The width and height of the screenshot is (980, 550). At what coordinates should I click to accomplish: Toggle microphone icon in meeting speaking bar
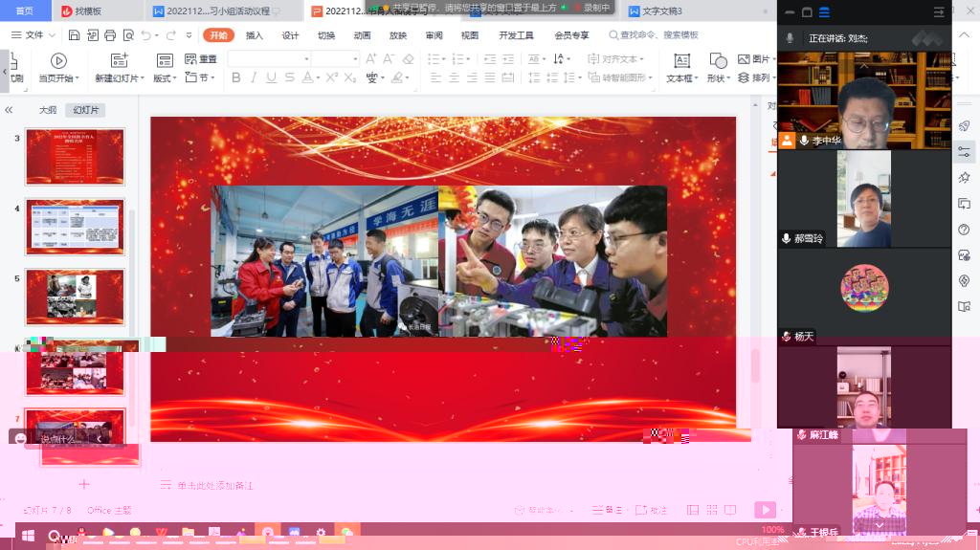pyautogui.click(x=790, y=38)
